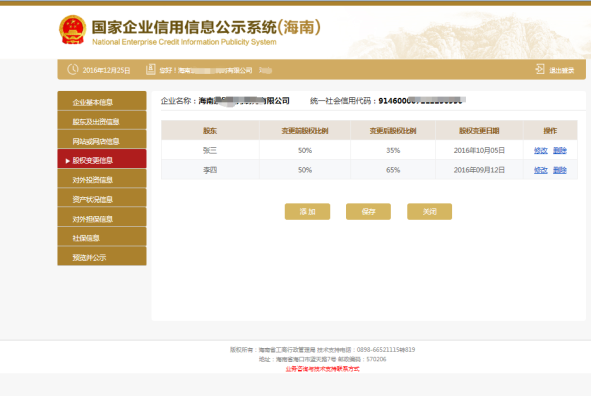591x396 pixels.
Task: Click the National Enterprise Credit Information Publicity System subtitle
Action: [x=184, y=42]
